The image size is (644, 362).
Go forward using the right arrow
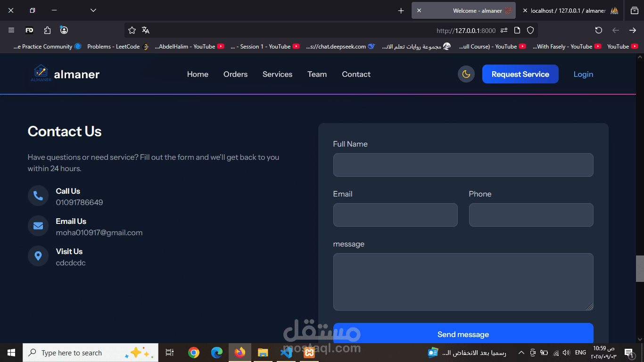[x=633, y=30]
